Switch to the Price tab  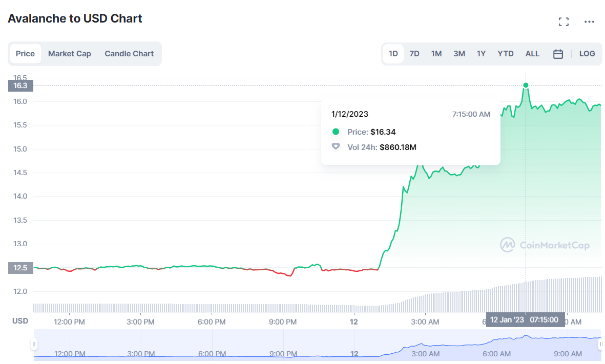coord(25,54)
